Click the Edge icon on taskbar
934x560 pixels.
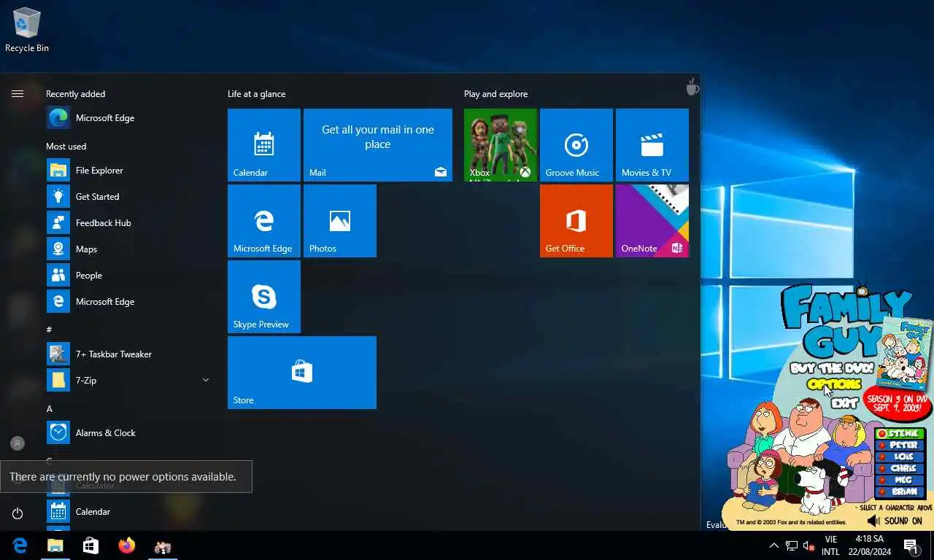[x=20, y=545]
